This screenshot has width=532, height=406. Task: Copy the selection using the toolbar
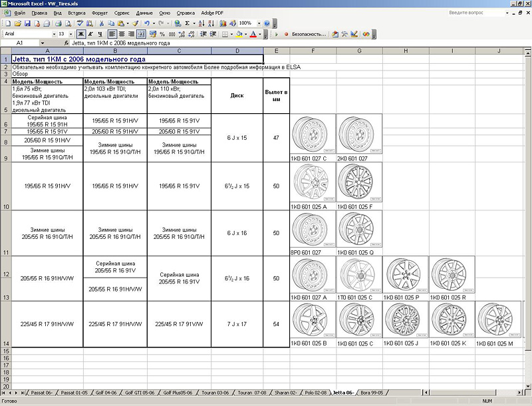111,23
